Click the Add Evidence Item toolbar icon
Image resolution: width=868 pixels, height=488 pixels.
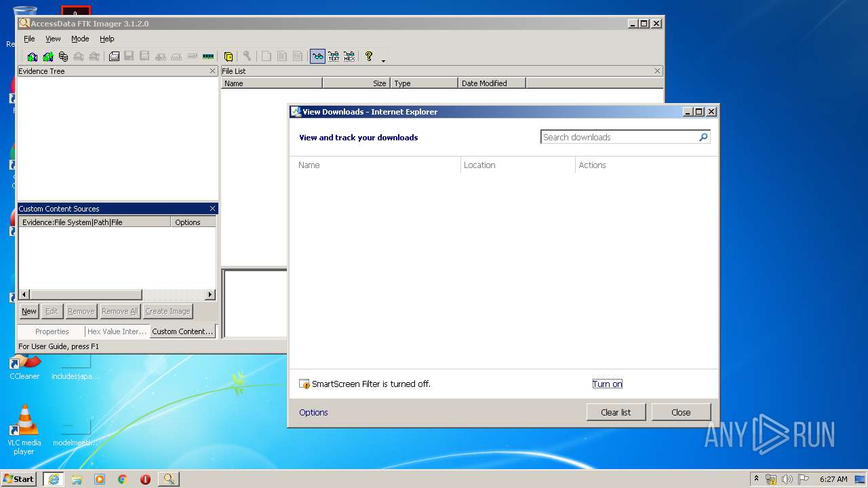pyautogui.click(x=32, y=56)
